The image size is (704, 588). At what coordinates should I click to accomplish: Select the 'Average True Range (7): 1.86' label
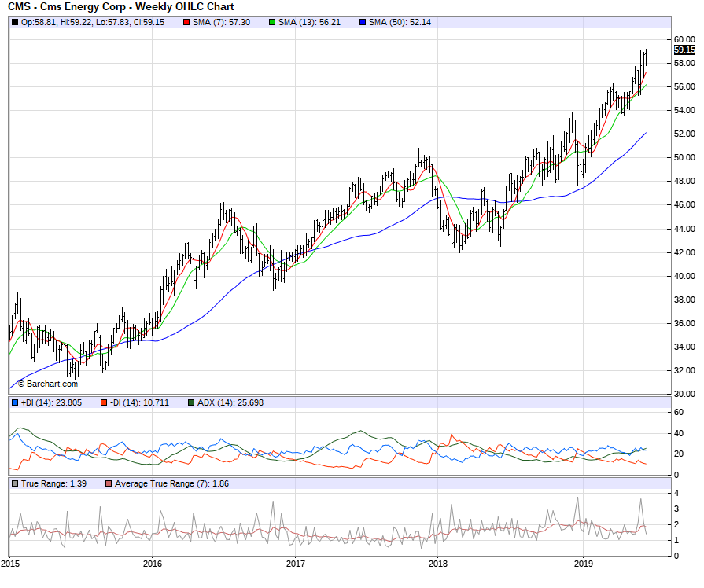coord(172,483)
